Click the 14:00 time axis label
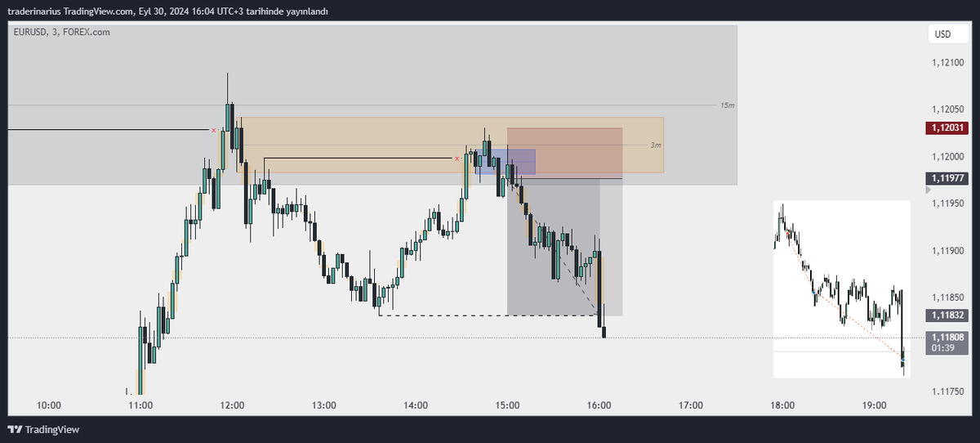 pyautogui.click(x=416, y=405)
